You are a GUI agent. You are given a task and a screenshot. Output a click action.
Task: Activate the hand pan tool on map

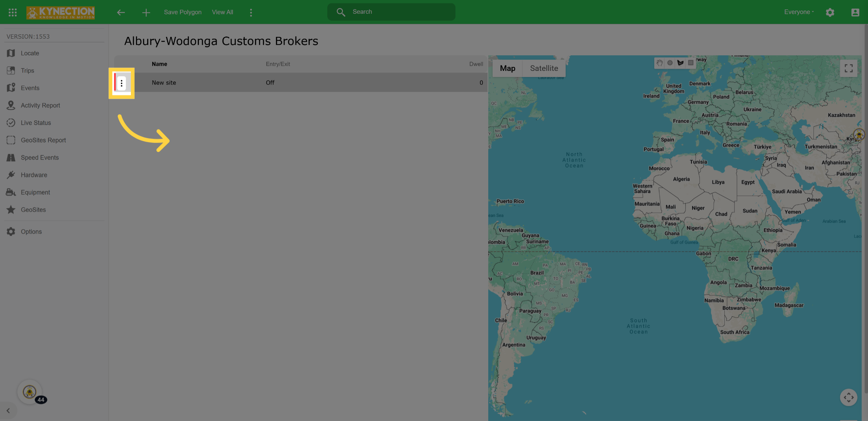(x=660, y=63)
